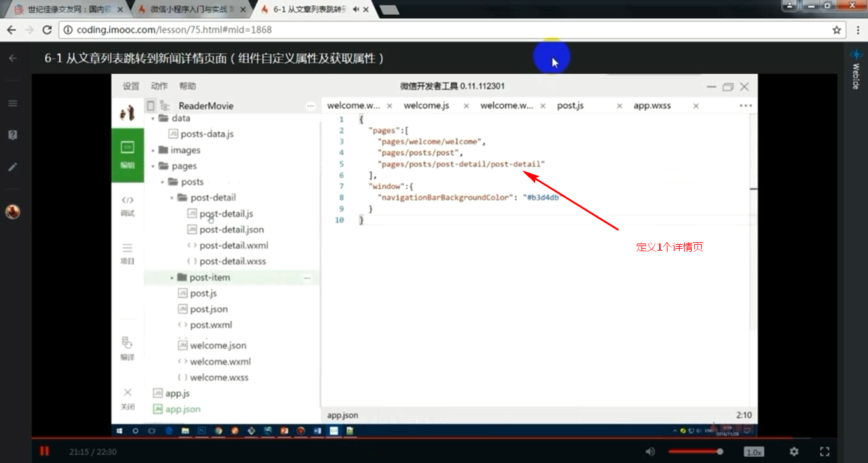Close the post.js editor tab
The width and height of the screenshot is (868, 463).
click(x=619, y=106)
